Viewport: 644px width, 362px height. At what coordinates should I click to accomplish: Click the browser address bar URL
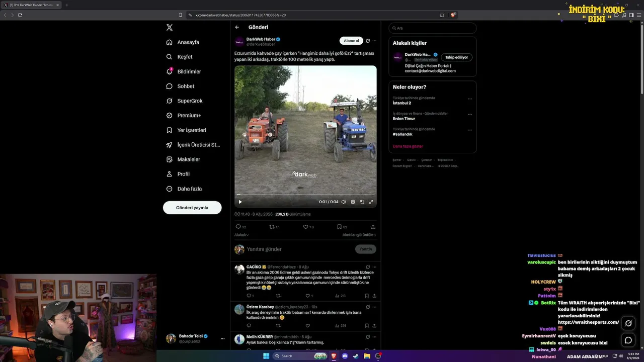point(240,15)
